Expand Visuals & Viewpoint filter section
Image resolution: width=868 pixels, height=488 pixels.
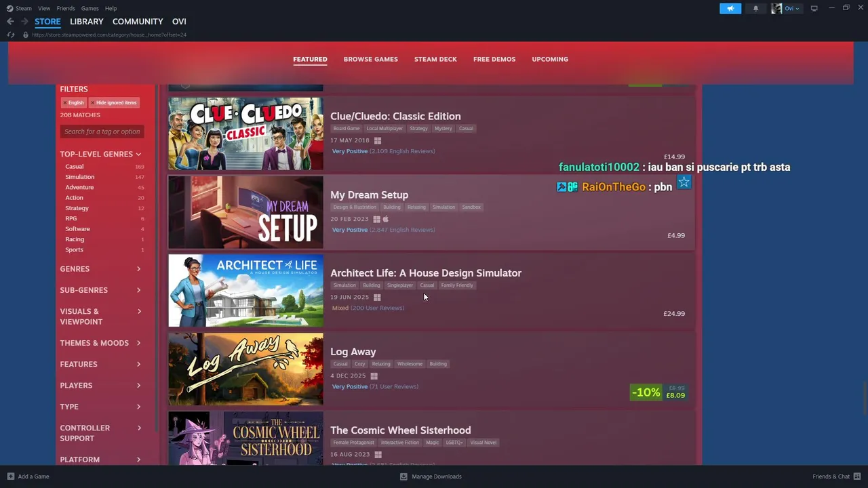coord(100,317)
